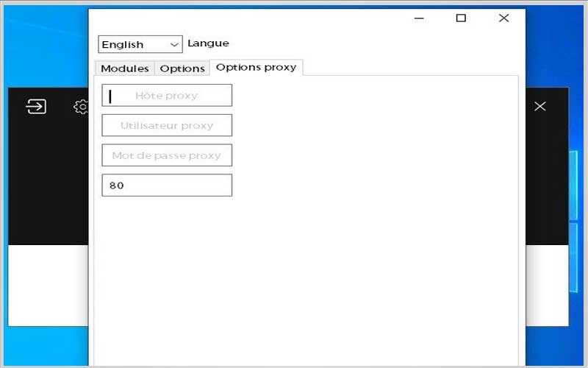The width and height of the screenshot is (588, 368).
Task: Switch to the Modules tab
Action: click(124, 68)
